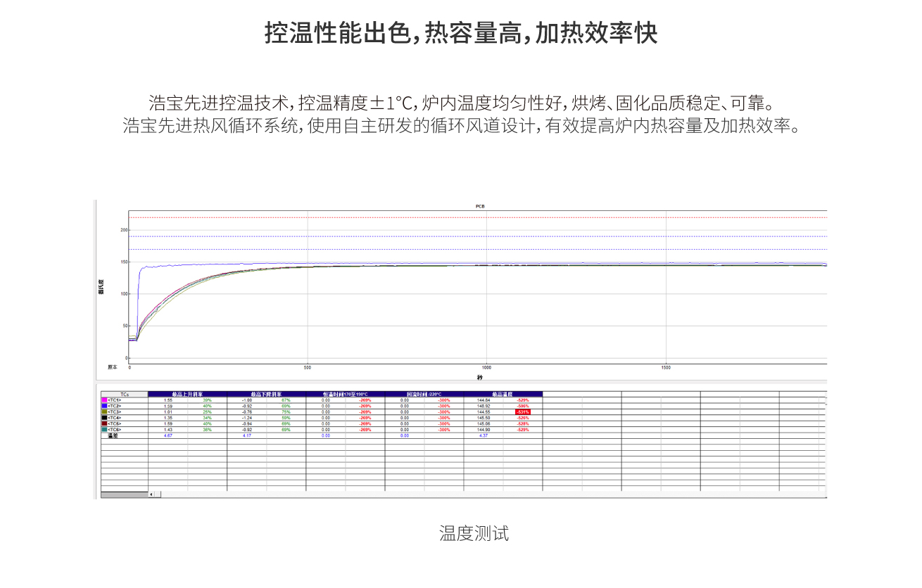The width and height of the screenshot is (922, 588).
Task: Click the 4.17 value in the 温差 row
Action: click(247, 435)
